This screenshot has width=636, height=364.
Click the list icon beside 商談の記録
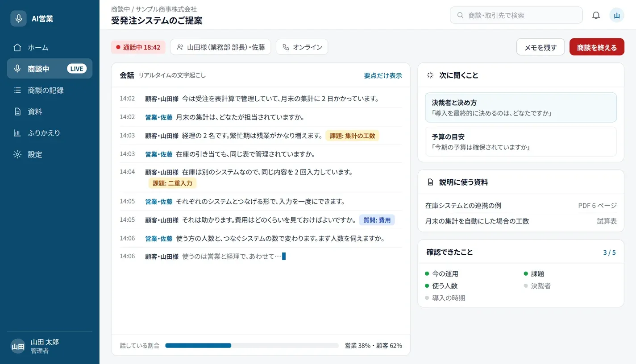tap(17, 90)
